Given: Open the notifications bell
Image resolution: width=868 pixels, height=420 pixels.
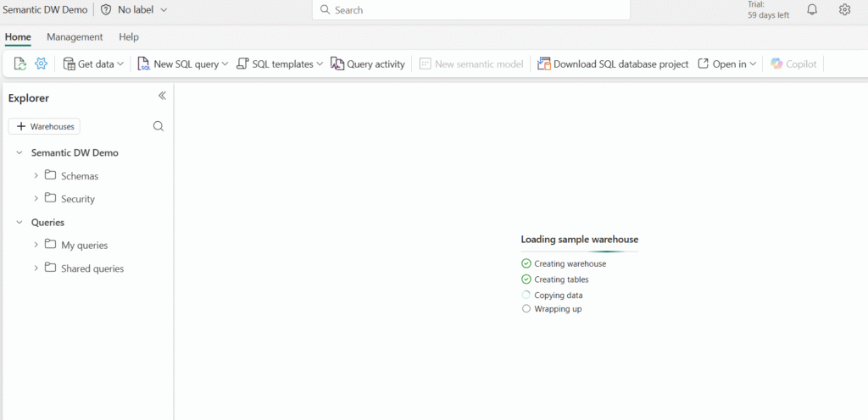Looking at the screenshot, I should (x=812, y=10).
